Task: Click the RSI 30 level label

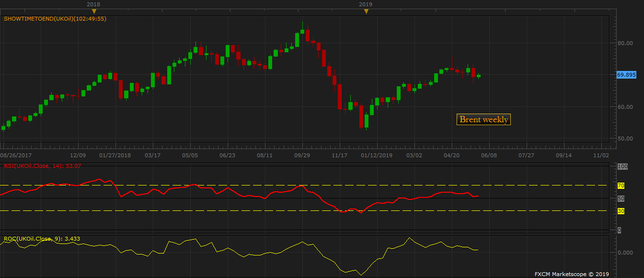Action: pyautogui.click(x=621, y=211)
